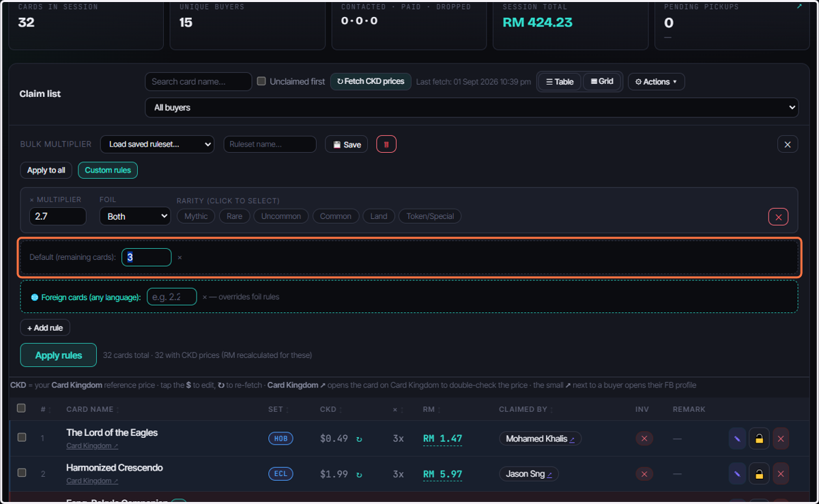Save the current ruleset
Image resolution: width=819 pixels, height=504 pixels.
click(x=347, y=145)
